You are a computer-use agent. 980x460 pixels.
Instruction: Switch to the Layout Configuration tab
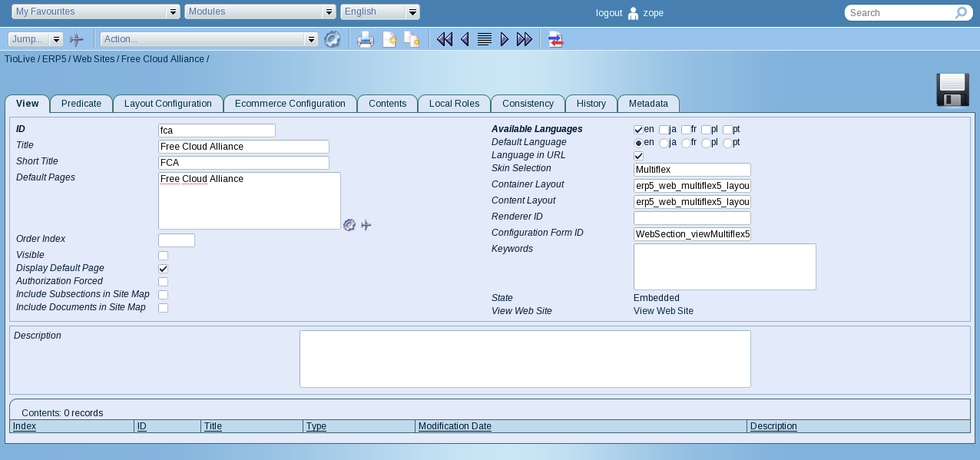pyautogui.click(x=168, y=104)
